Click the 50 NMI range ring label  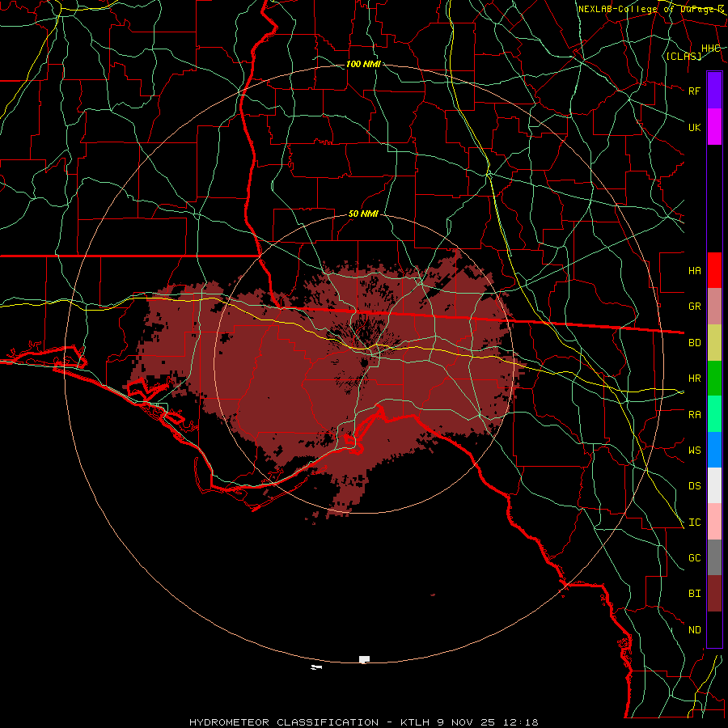coord(363,214)
